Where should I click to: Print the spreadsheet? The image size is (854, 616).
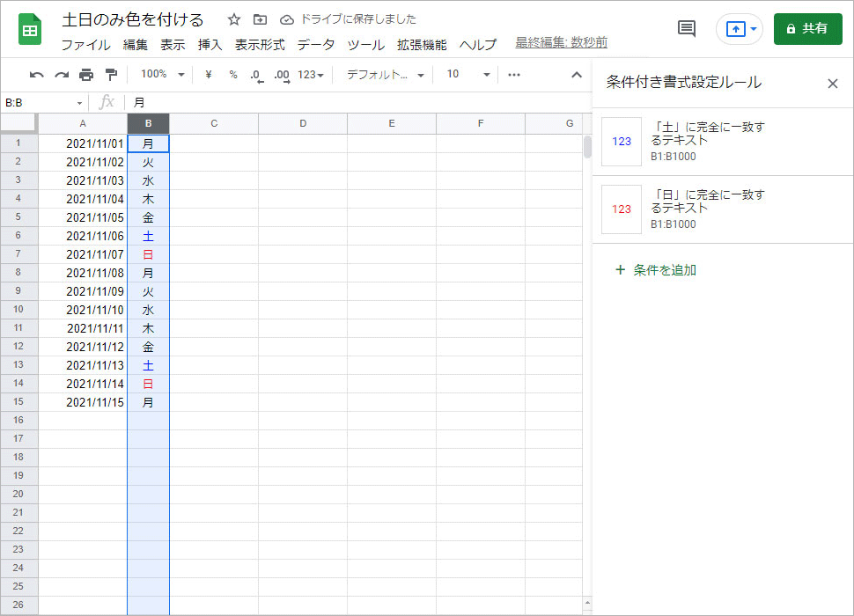coord(86,75)
